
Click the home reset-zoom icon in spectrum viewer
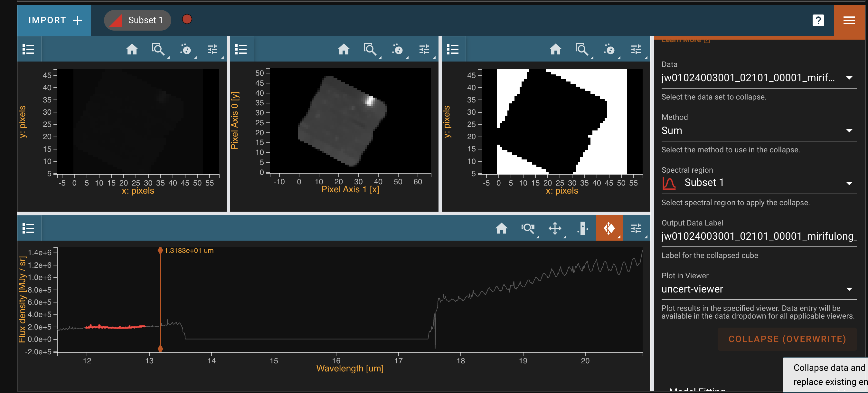point(501,228)
